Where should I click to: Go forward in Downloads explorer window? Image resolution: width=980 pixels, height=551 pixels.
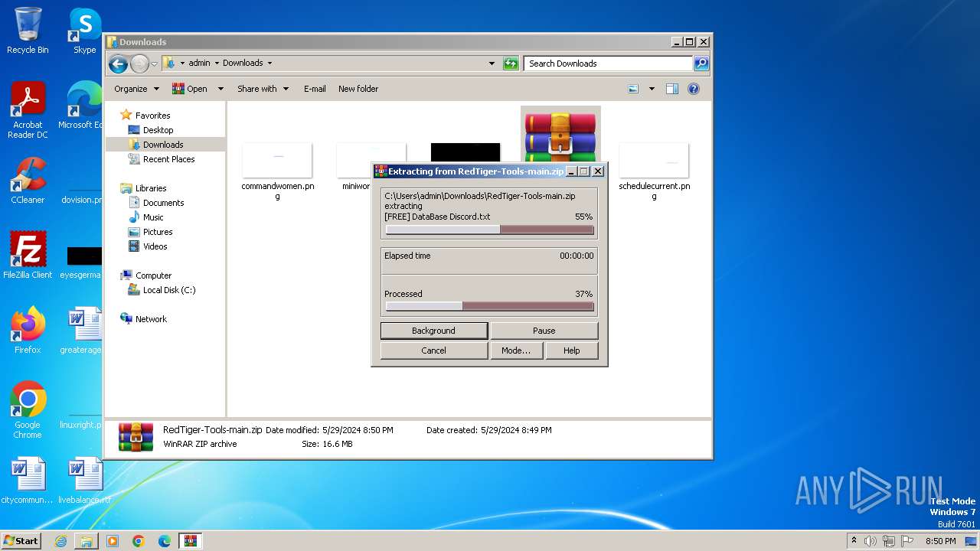click(139, 64)
